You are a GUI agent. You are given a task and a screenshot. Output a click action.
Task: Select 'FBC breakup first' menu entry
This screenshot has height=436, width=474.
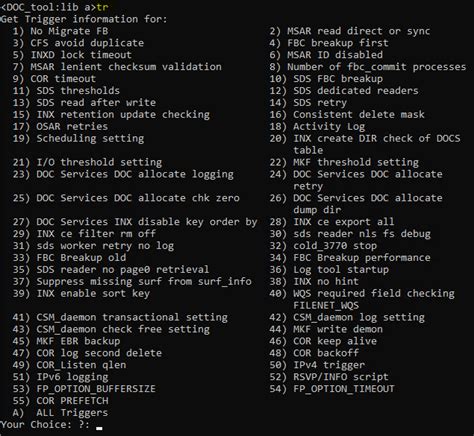(338, 43)
